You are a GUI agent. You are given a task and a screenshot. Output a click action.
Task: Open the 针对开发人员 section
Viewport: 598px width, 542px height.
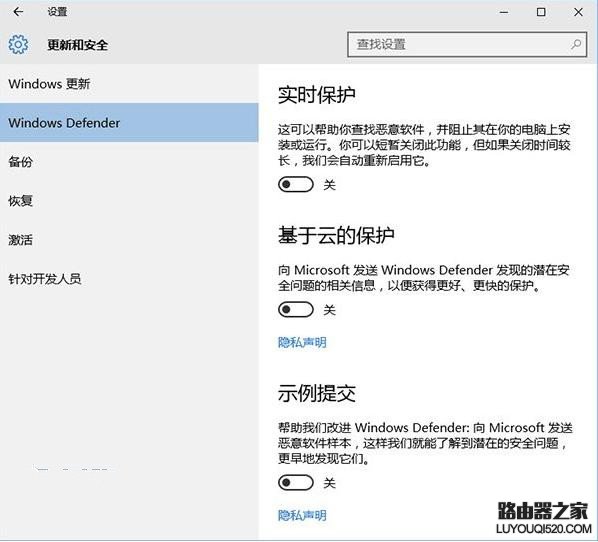pyautogui.click(x=129, y=279)
